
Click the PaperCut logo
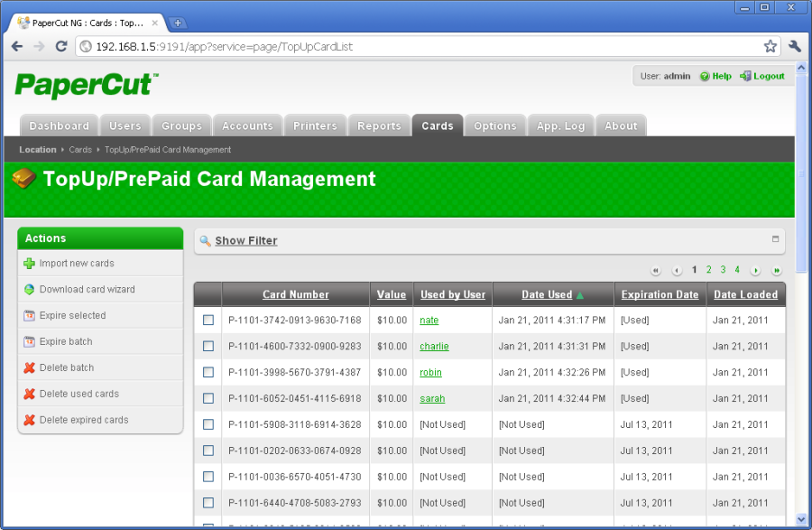[x=87, y=86]
